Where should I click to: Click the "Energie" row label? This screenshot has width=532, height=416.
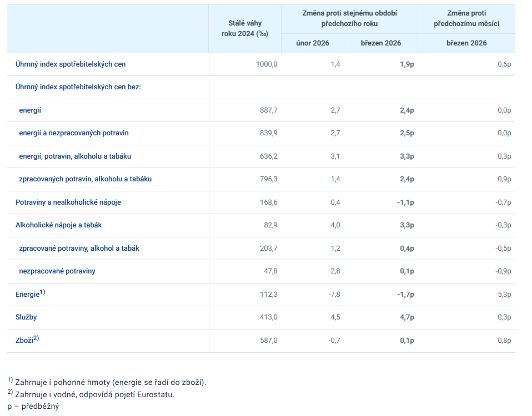tap(28, 295)
